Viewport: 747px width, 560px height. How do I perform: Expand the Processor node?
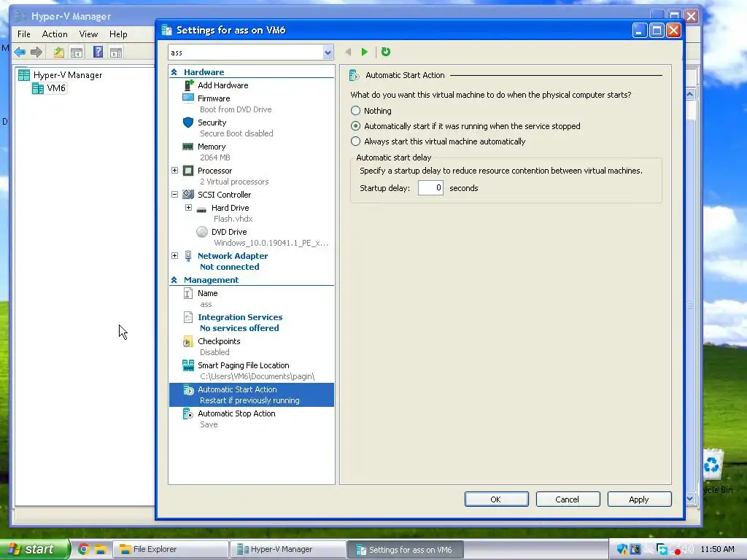point(175,171)
